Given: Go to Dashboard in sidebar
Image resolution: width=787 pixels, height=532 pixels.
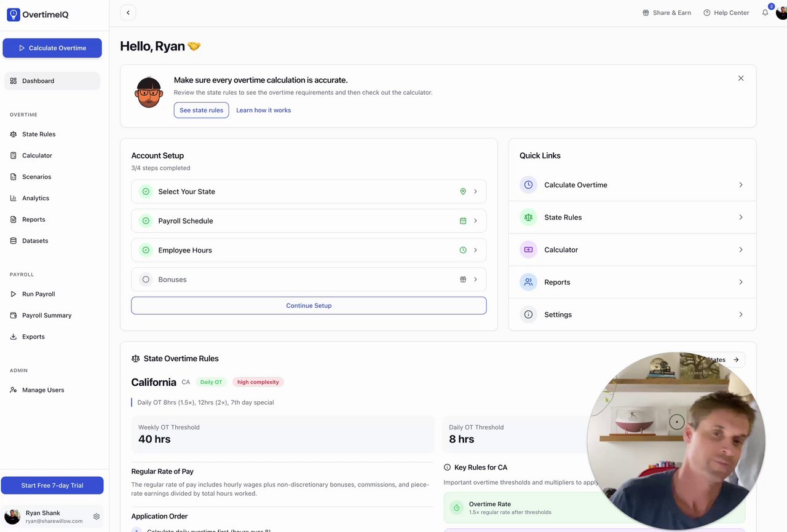Looking at the screenshot, I should 52,81.
